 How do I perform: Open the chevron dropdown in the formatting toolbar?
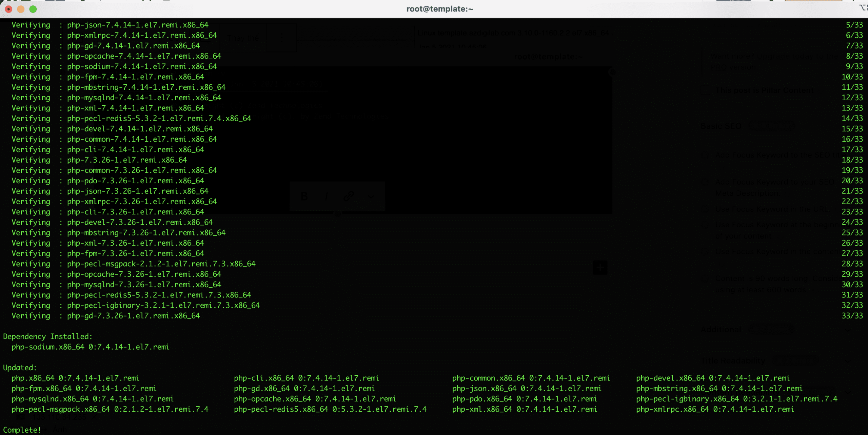[371, 196]
